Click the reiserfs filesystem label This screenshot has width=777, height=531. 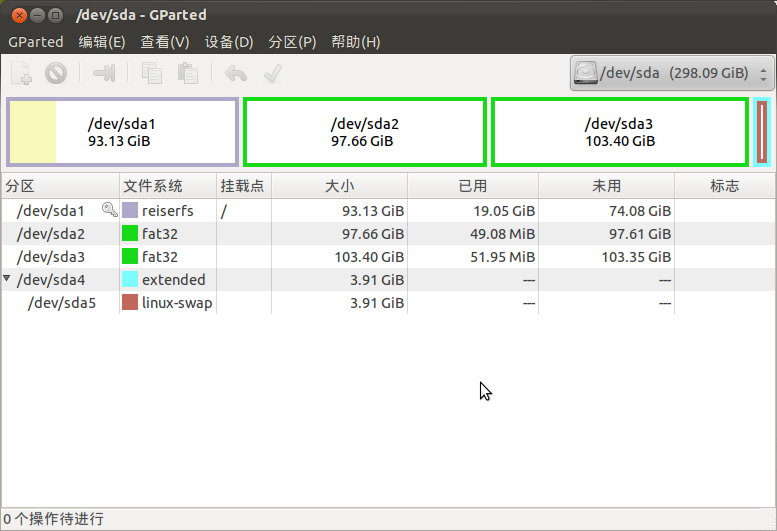[167, 211]
